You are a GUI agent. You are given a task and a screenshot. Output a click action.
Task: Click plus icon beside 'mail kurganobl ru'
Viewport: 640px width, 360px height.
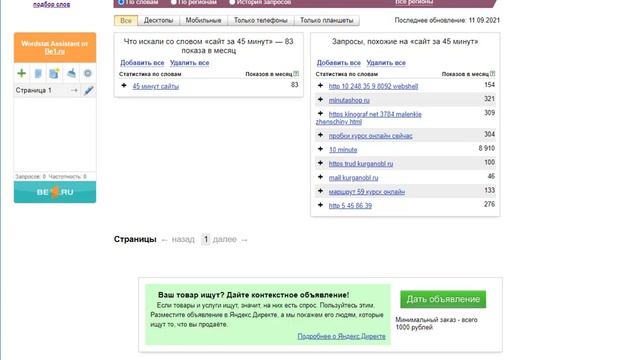pyautogui.click(x=320, y=177)
